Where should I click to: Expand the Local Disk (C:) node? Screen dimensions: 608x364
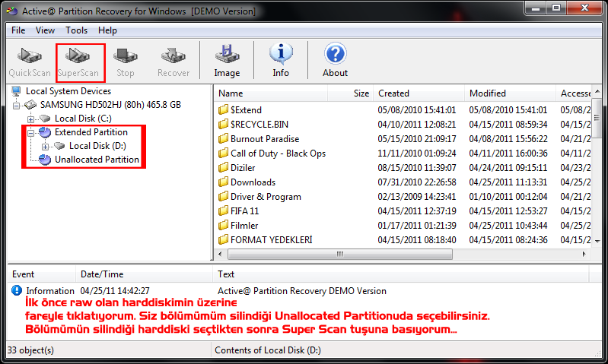click(30, 119)
